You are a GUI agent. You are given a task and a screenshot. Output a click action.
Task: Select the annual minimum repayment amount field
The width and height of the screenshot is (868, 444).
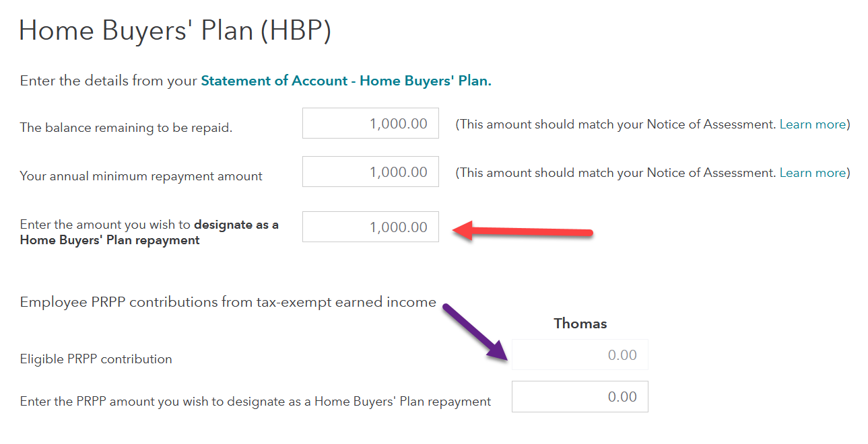[x=370, y=172]
